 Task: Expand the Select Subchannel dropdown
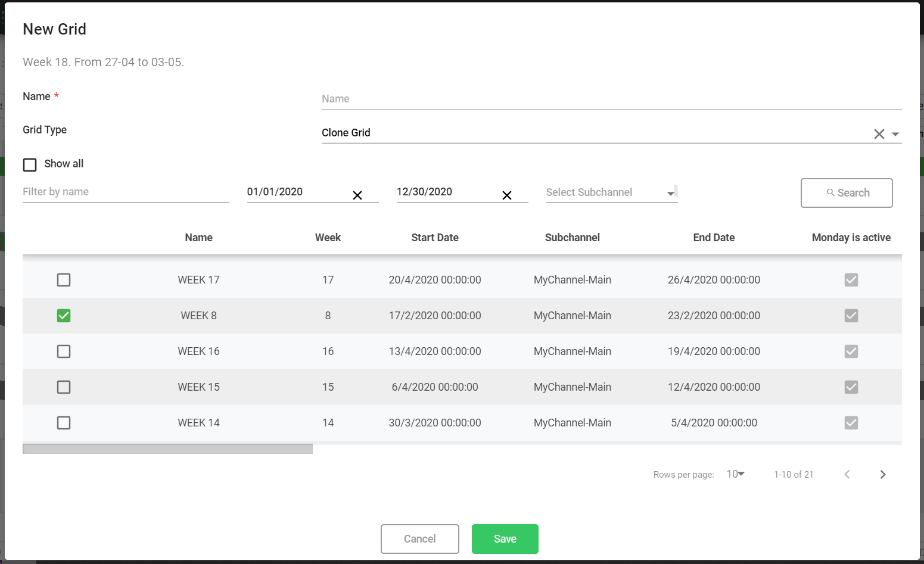click(x=671, y=193)
